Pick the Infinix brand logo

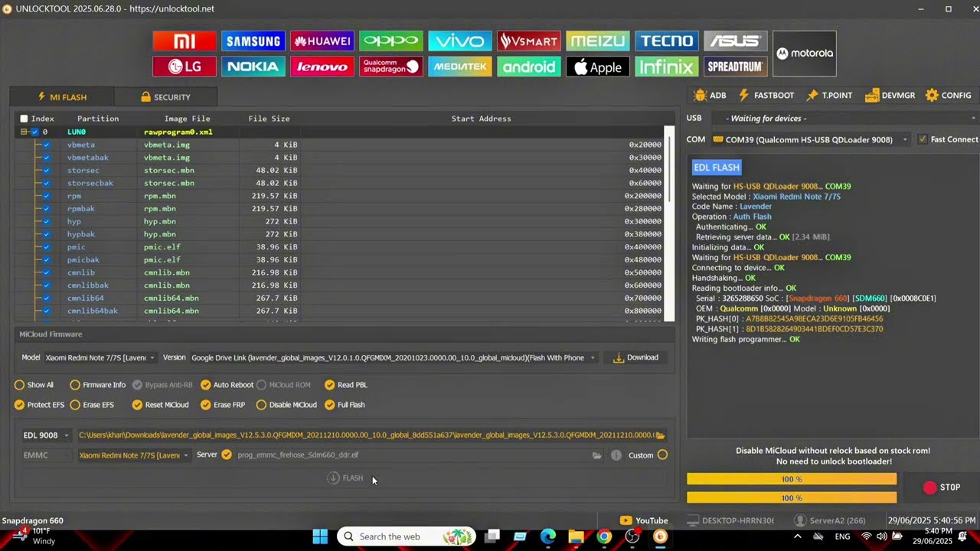(667, 67)
